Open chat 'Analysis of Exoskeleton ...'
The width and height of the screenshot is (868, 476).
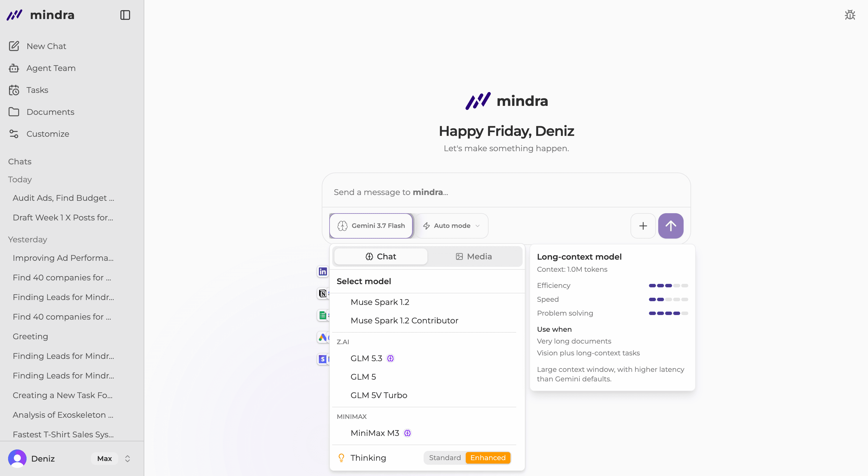(x=63, y=415)
